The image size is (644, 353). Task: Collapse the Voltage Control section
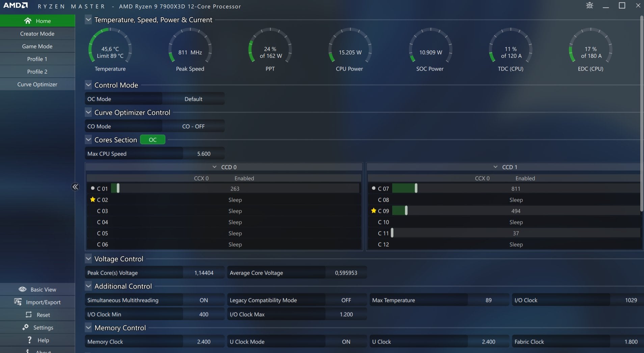tap(88, 259)
